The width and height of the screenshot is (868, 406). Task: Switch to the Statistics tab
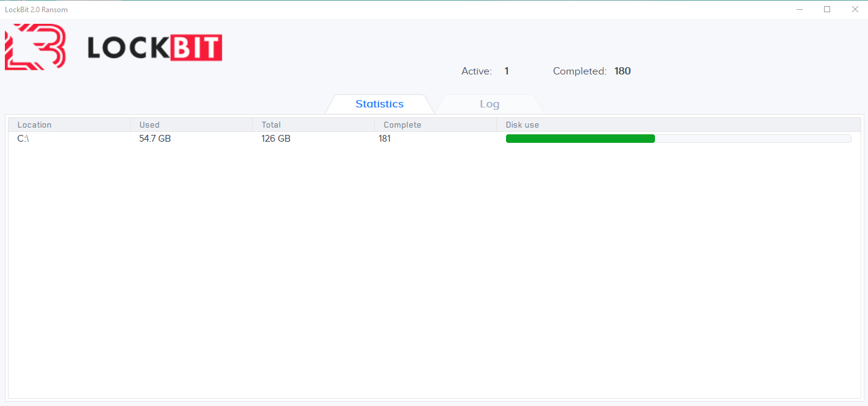(380, 104)
